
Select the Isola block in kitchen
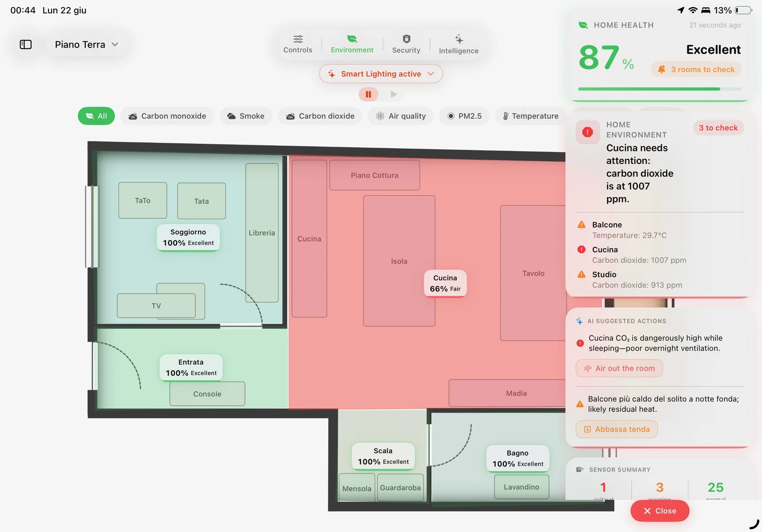[399, 261]
